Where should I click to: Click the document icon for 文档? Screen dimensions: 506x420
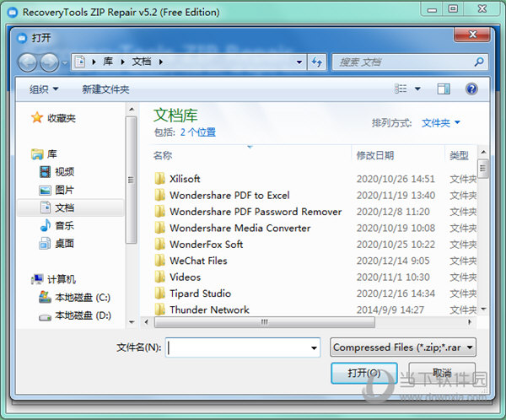(46, 207)
